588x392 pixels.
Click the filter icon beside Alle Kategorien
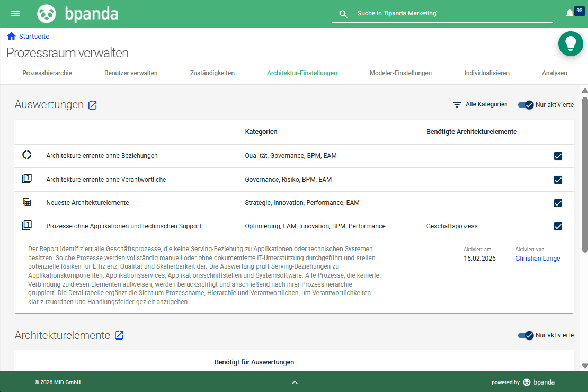457,104
